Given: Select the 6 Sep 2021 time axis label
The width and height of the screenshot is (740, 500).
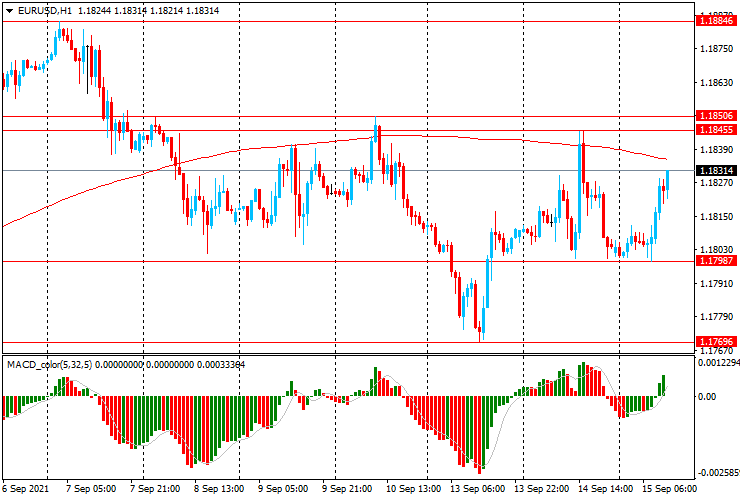Looking at the screenshot, I should click(25, 489).
